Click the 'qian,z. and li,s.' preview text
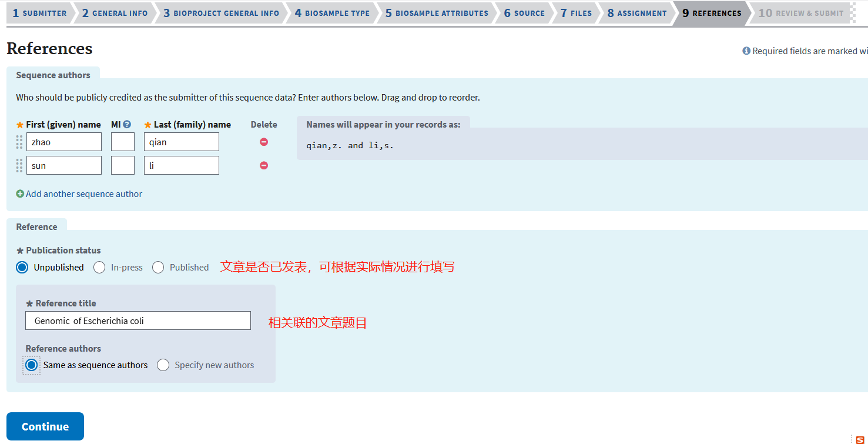 [x=350, y=145]
